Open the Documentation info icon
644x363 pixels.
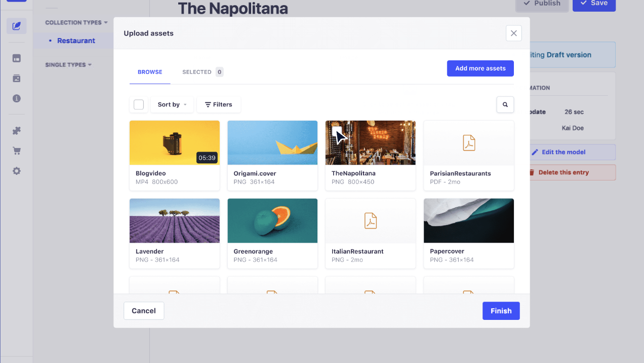(17, 99)
